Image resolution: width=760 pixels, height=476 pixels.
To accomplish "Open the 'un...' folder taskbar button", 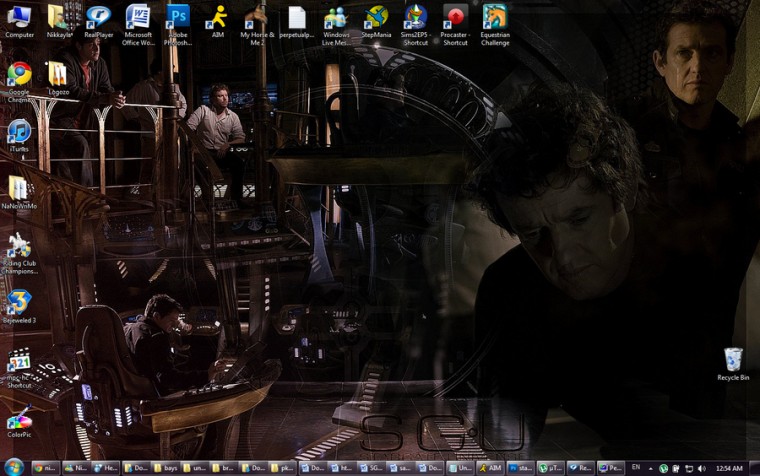I will click(195, 468).
